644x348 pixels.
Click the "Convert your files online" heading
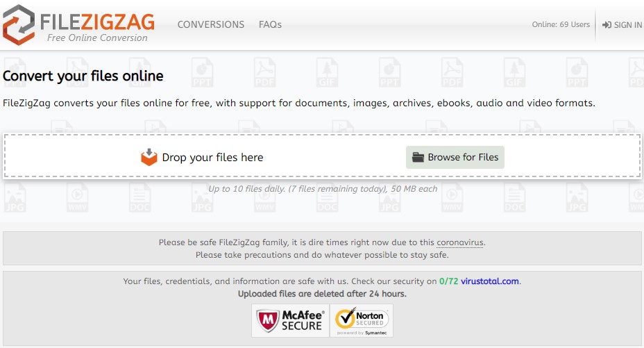pos(83,76)
